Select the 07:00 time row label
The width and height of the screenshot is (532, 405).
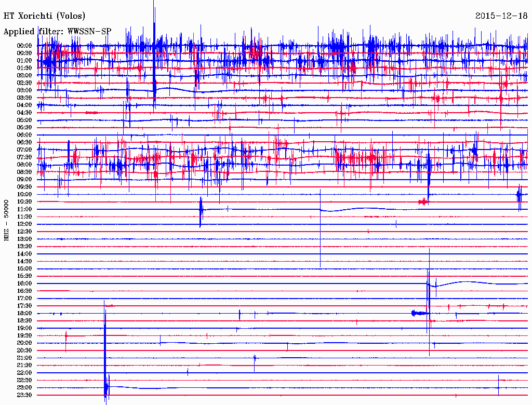24,150
